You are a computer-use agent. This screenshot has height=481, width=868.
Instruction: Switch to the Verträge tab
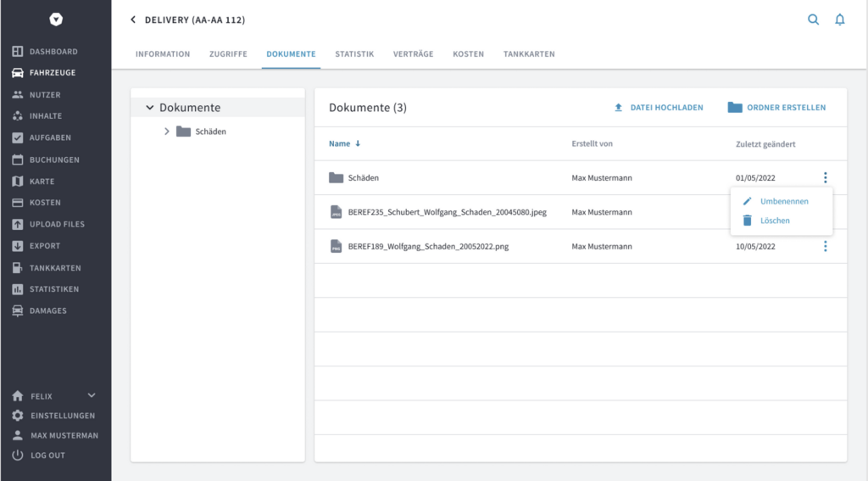[413, 54]
